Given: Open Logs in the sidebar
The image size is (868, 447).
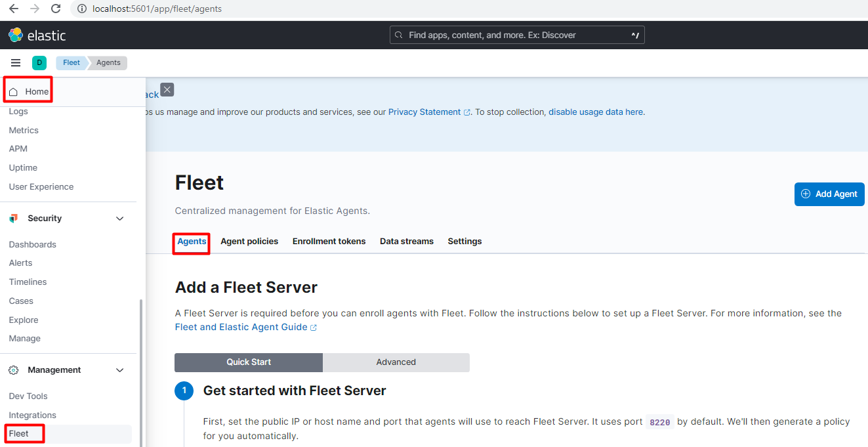Looking at the screenshot, I should 18,112.
